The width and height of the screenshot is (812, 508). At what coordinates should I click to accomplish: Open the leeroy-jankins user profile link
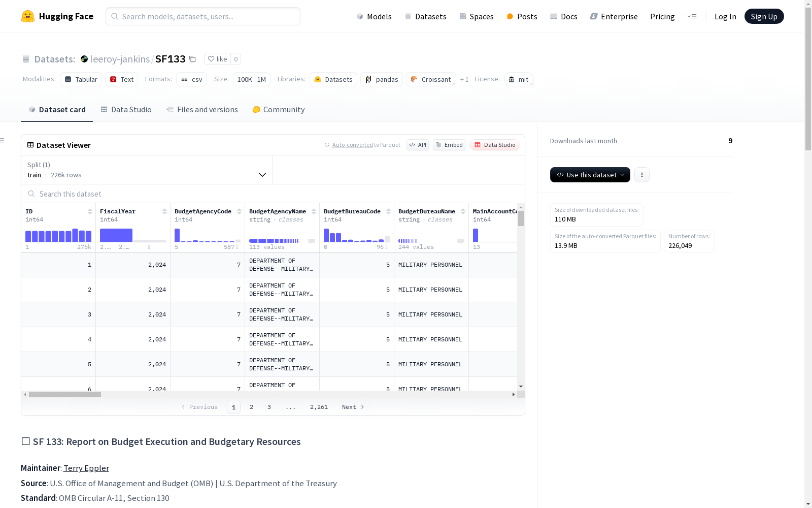[120, 59]
